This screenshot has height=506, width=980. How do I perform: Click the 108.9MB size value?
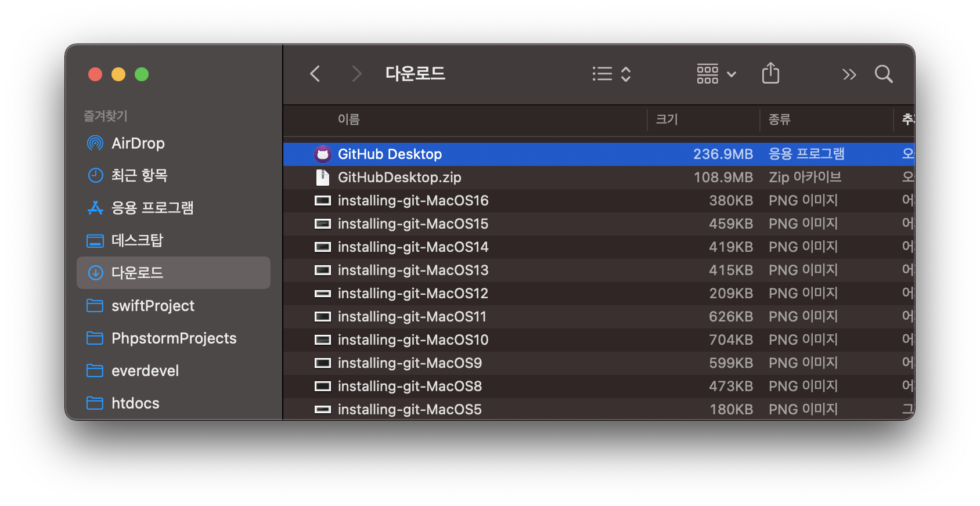pyautogui.click(x=723, y=177)
